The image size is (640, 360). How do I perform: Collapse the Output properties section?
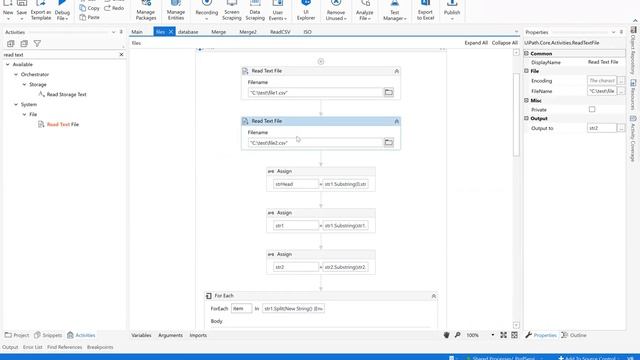tap(527, 118)
